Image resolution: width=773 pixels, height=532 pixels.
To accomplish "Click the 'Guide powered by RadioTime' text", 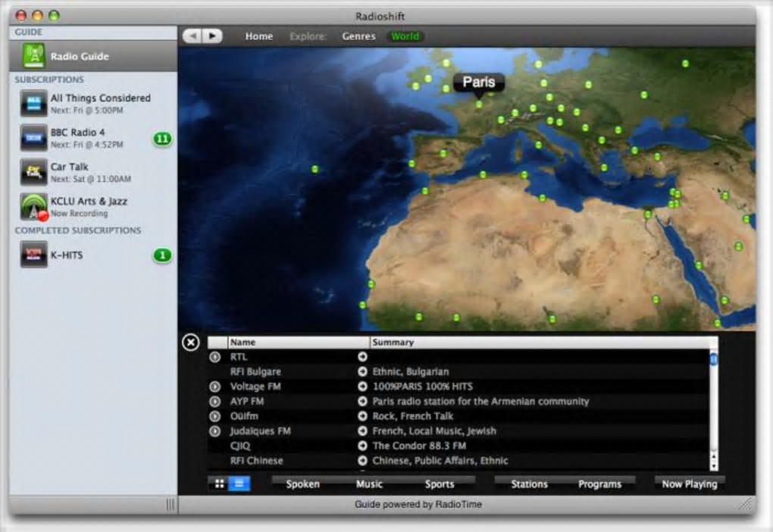I will [418, 505].
